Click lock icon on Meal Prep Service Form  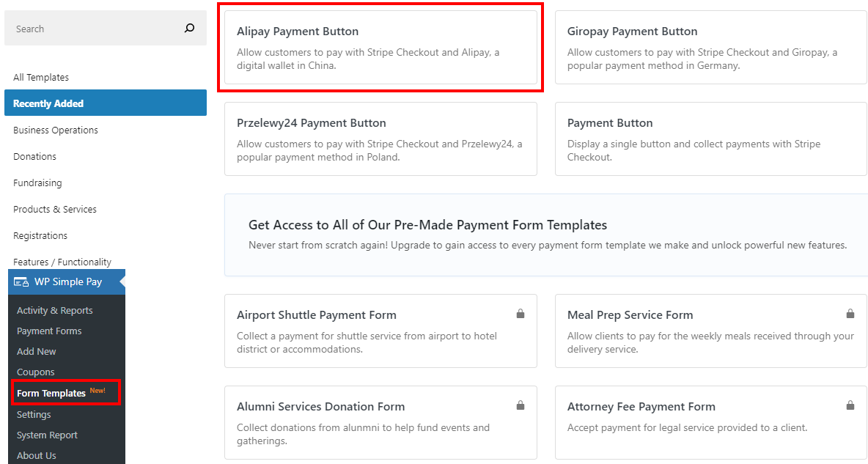point(850,314)
